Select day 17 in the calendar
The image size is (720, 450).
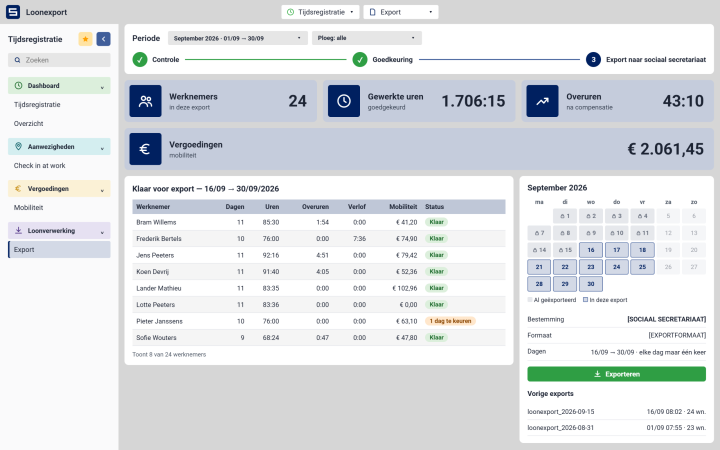[x=616, y=250]
